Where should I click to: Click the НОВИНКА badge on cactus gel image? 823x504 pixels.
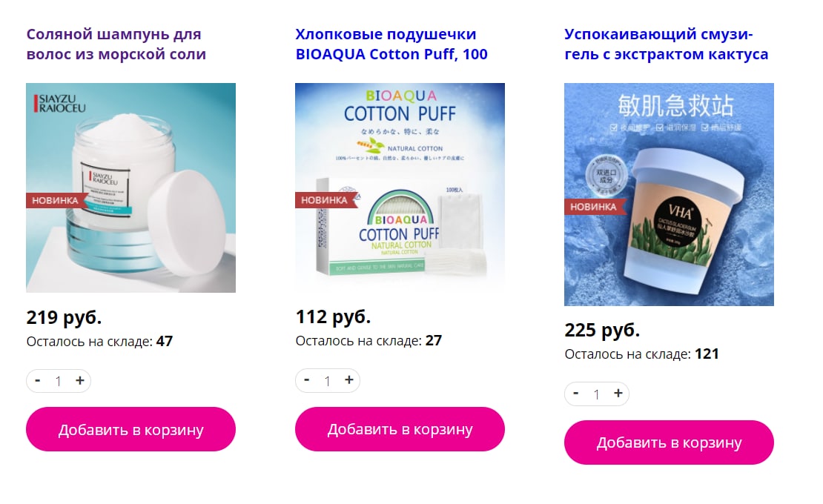click(595, 208)
